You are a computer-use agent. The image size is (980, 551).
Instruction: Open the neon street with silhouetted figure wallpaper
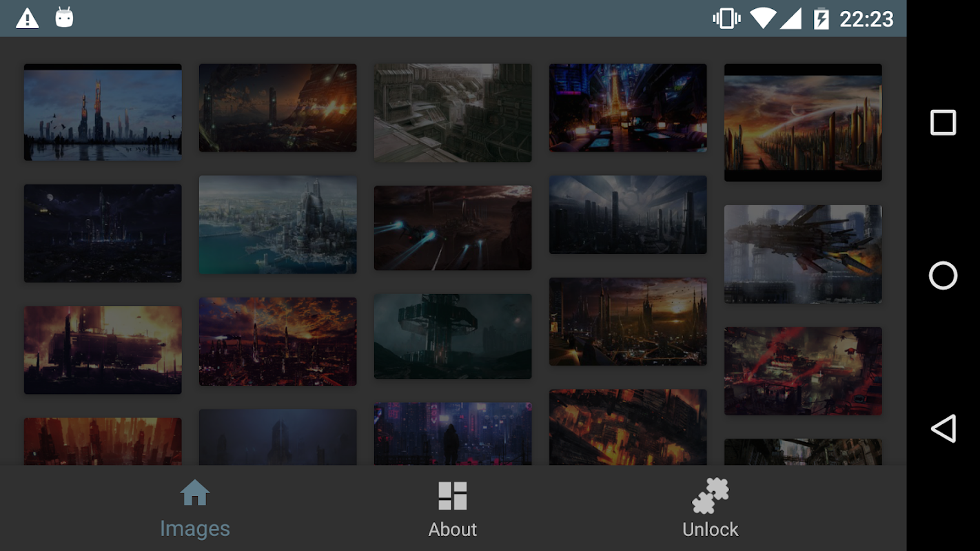(453, 434)
